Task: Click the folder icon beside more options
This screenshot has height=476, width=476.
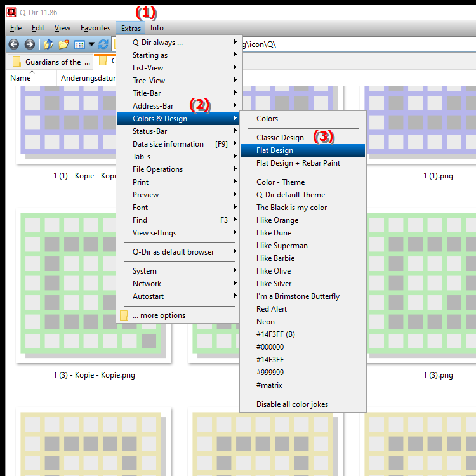Action: pyautogui.click(x=124, y=315)
